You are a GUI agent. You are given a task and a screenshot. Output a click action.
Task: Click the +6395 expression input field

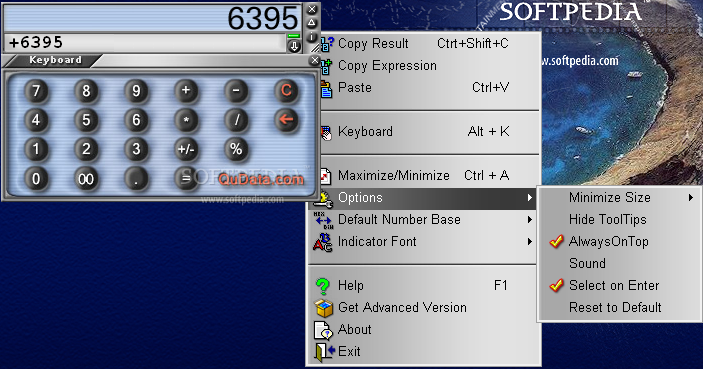[145, 43]
